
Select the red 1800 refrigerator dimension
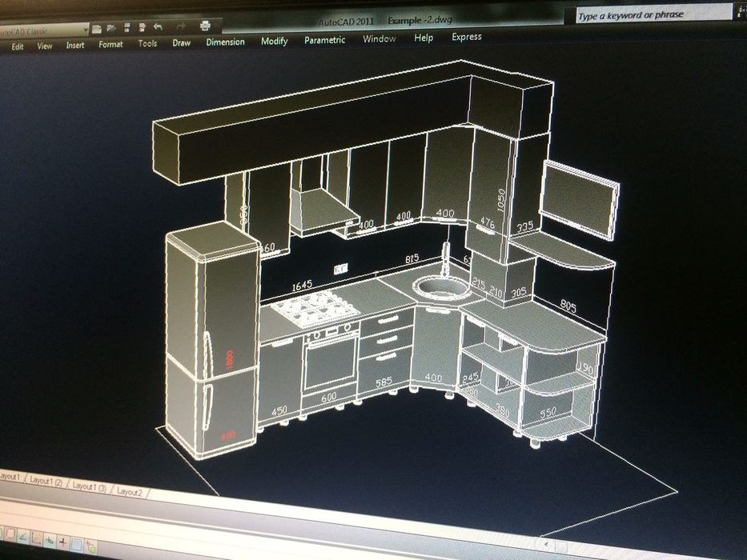pyautogui.click(x=230, y=358)
